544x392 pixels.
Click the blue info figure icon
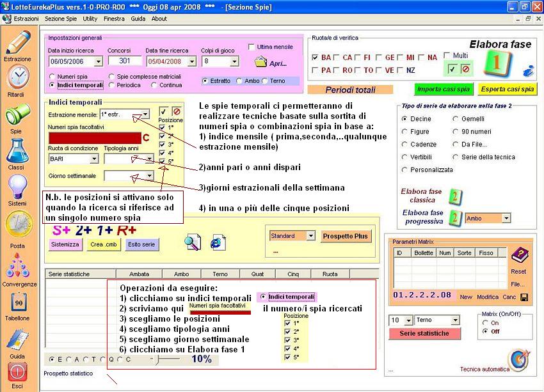[528, 70]
